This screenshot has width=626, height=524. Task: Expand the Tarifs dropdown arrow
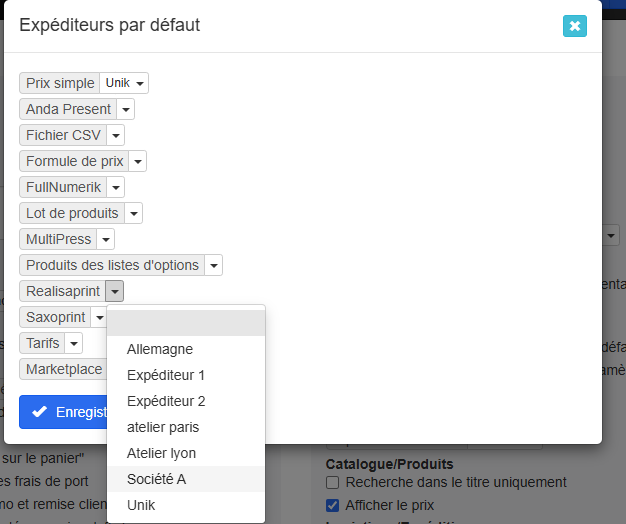[73, 343]
